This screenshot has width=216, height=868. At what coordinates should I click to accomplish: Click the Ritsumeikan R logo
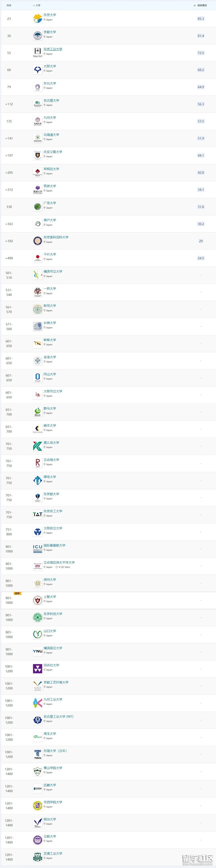(37, 463)
